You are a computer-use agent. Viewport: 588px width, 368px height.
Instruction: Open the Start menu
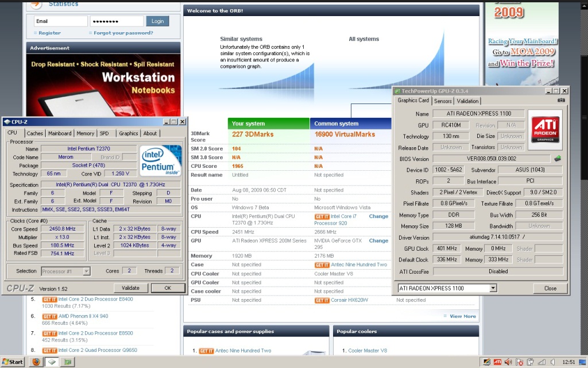coord(13,362)
